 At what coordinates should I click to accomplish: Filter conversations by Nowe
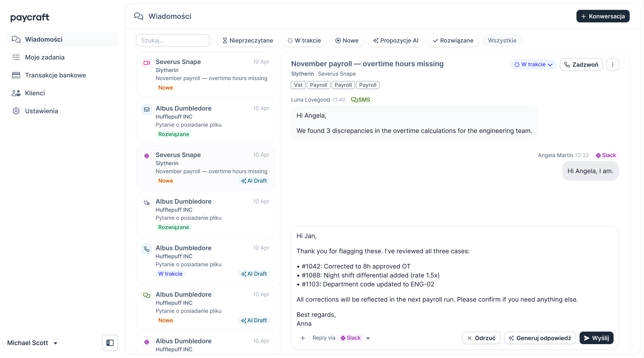click(347, 40)
